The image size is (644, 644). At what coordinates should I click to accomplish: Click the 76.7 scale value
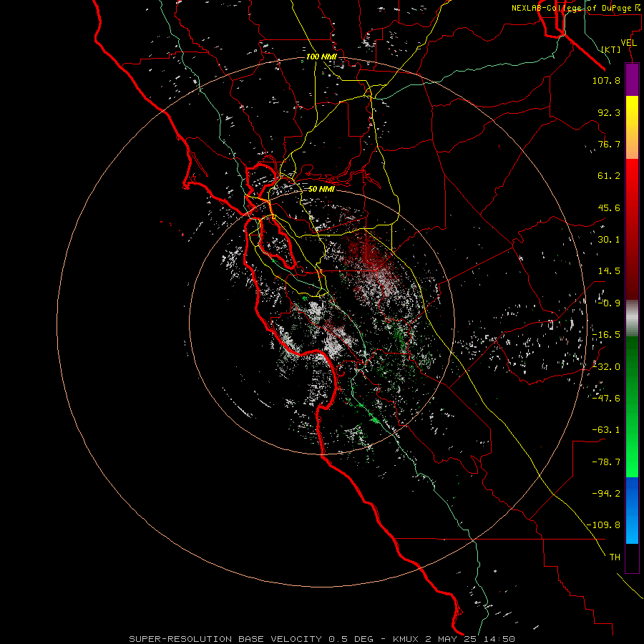pos(609,144)
